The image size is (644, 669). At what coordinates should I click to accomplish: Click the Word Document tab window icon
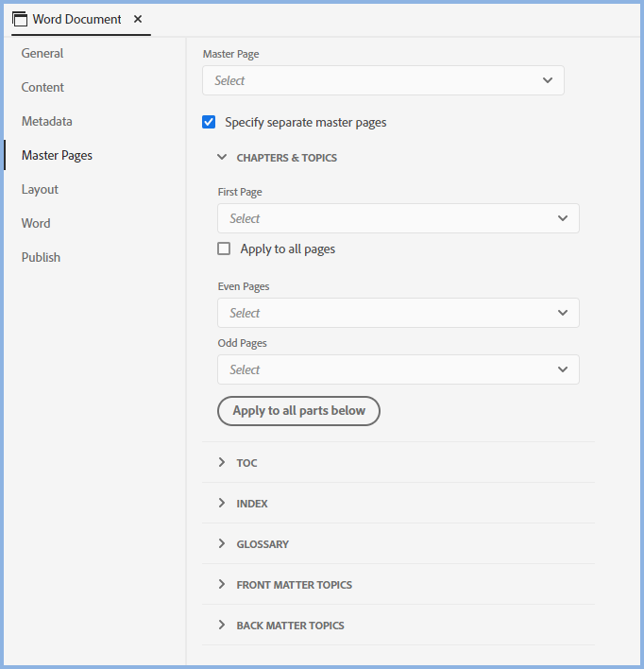[x=20, y=19]
